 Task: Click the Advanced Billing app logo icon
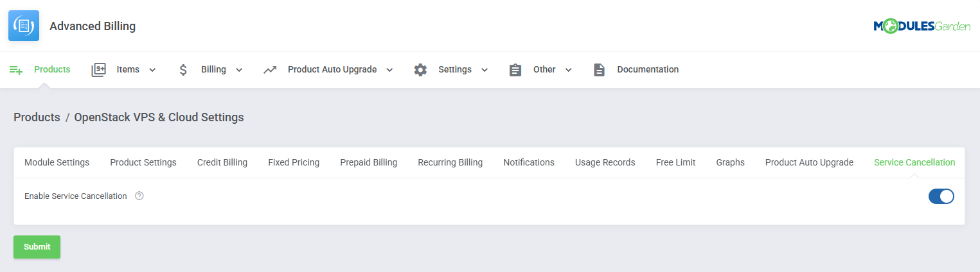(24, 26)
